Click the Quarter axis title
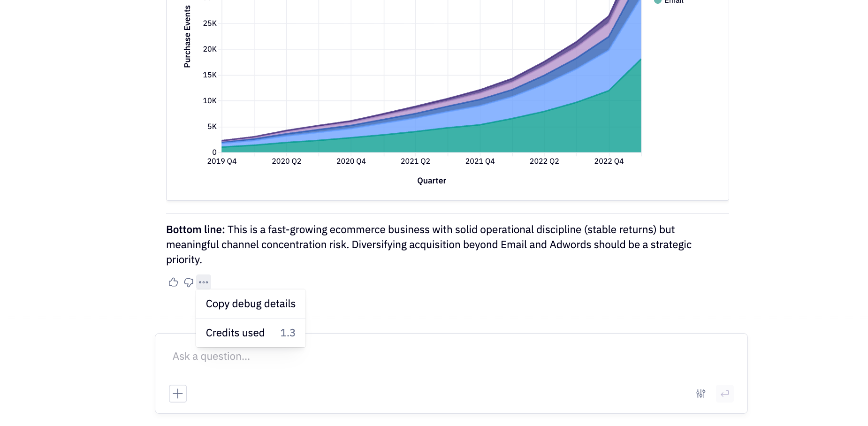The height and width of the screenshot is (426, 868). tap(431, 181)
